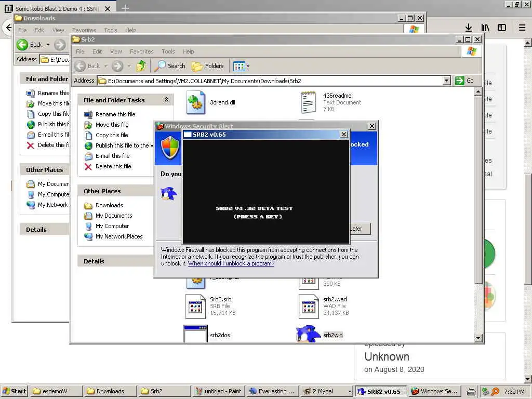Screen dimensions: 532x399
Task: Click the Start button
Action: 14,391
